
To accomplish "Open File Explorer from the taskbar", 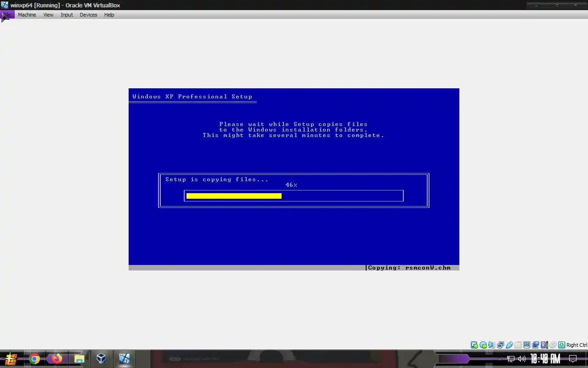I will 79,359.
